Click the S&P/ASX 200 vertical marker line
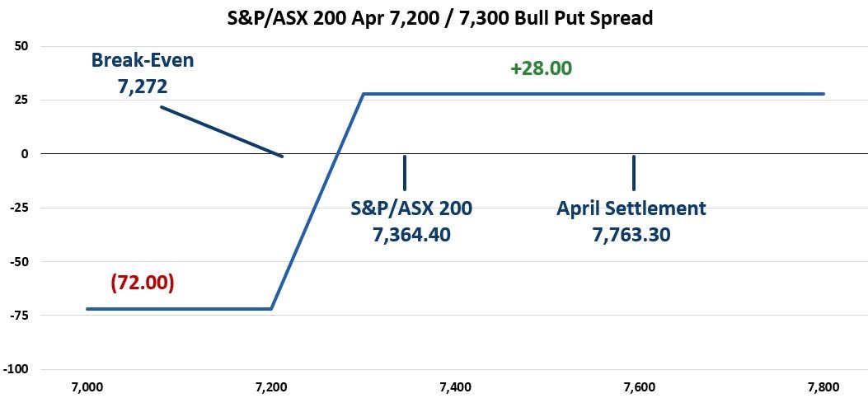Image resolution: width=868 pixels, height=398 pixels. pos(405,172)
